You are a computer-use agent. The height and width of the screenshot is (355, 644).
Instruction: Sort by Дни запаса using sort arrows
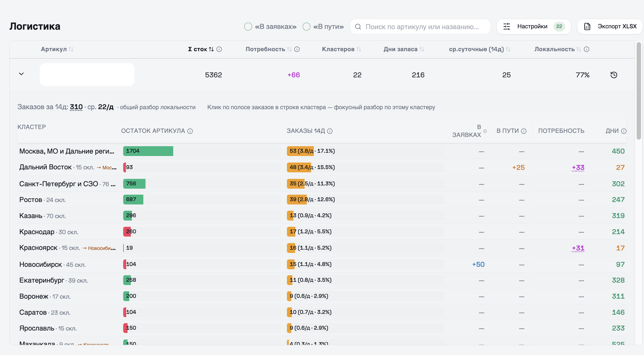422,49
